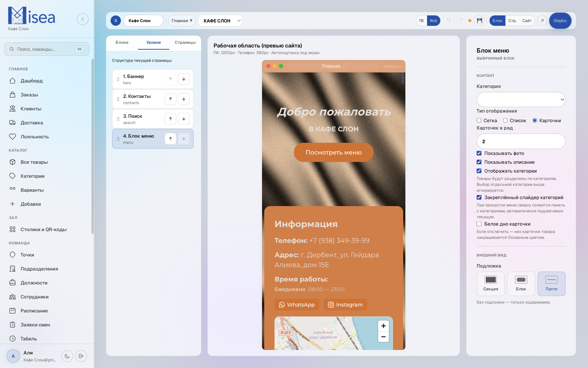Click the undo arrow in the top toolbar
This screenshot has width=588, height=368.
coord(449,21)
